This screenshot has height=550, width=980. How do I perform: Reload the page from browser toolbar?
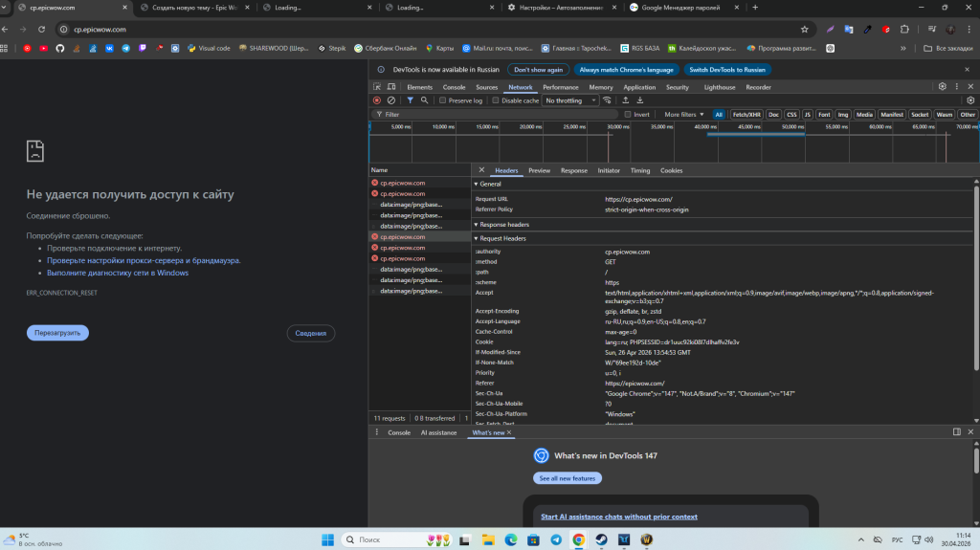pyautogui.click(x=41, y=30)
